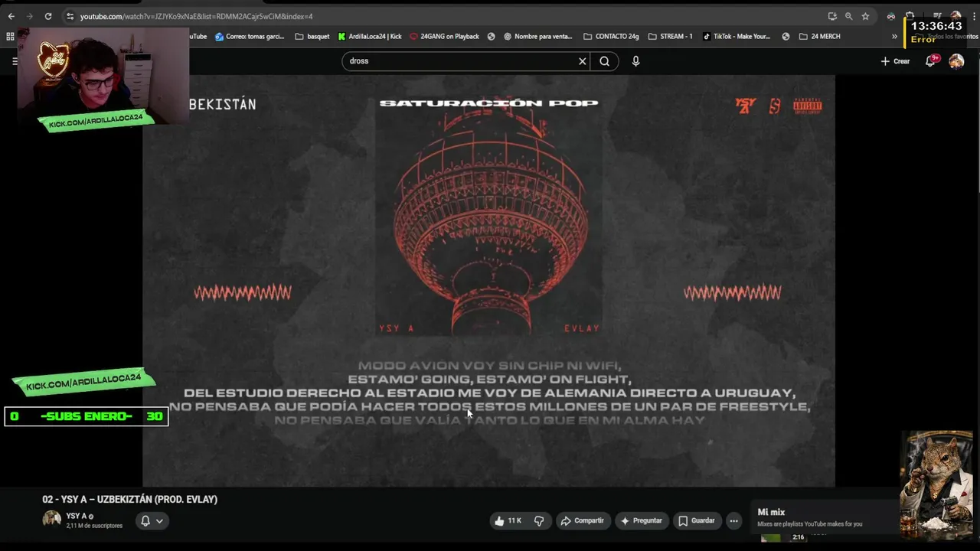The height and width of the screenshot is (551, 980).
Task: Open the browser zoom magnifier icon
Action: click(848, 16)
